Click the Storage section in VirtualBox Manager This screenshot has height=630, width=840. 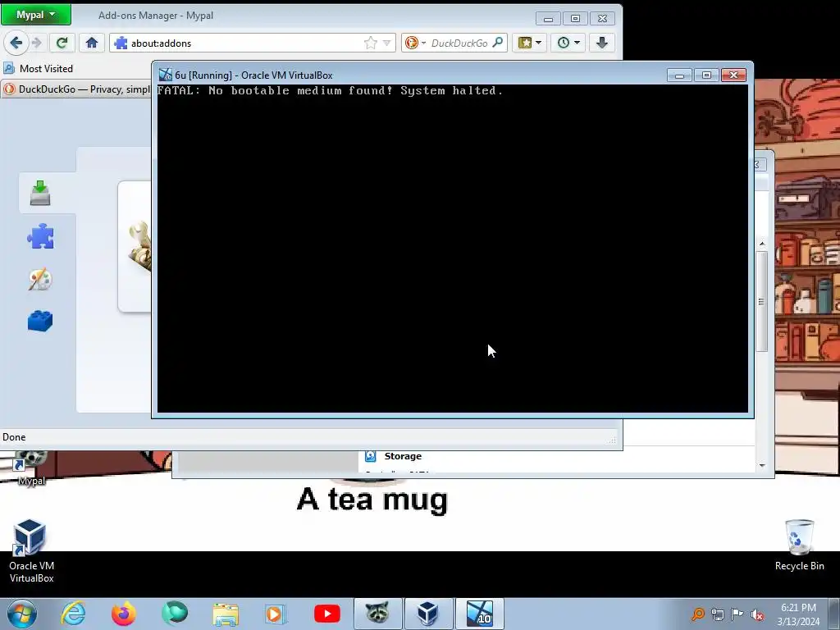tap(402, 456)
